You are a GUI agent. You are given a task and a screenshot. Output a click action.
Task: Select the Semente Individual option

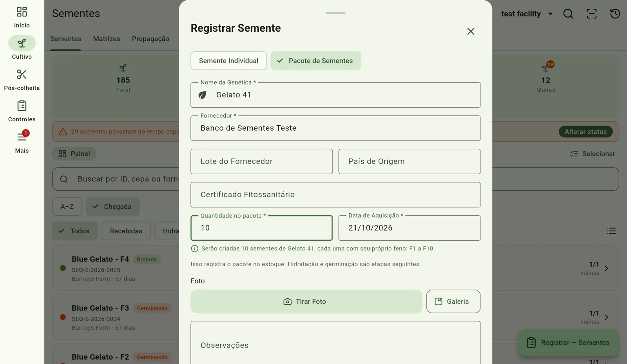[228, 61]
